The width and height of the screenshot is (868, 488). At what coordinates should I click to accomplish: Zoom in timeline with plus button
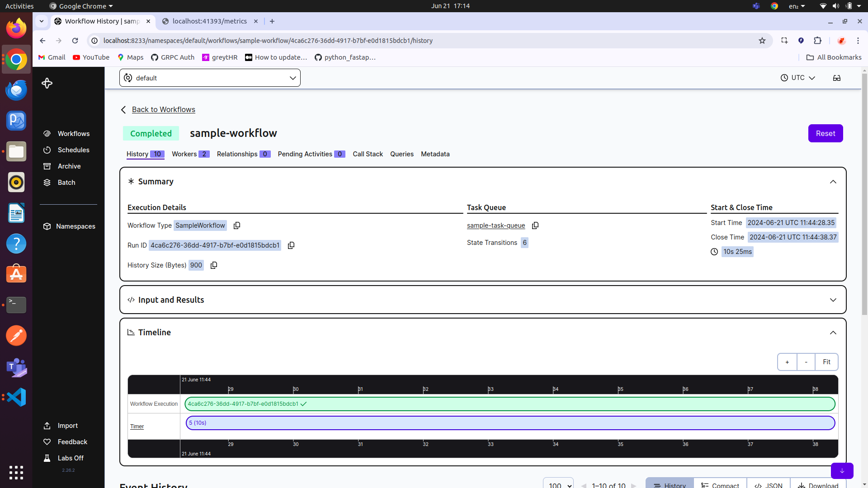click(787, 362)
